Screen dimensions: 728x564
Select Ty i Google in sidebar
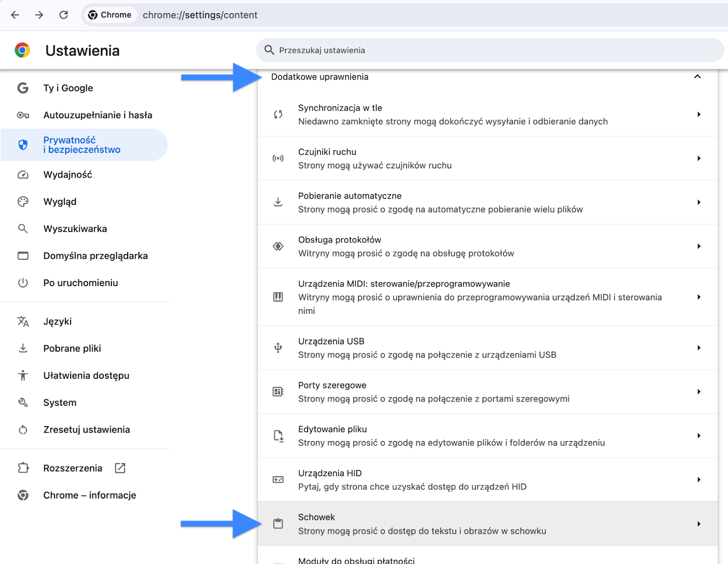pos(85,88)
